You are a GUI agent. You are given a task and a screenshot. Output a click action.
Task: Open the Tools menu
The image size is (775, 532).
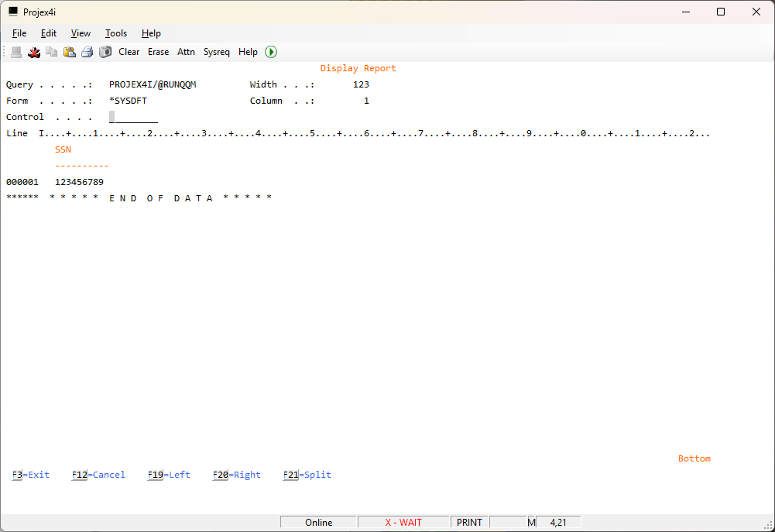click(x=116, y=33)
